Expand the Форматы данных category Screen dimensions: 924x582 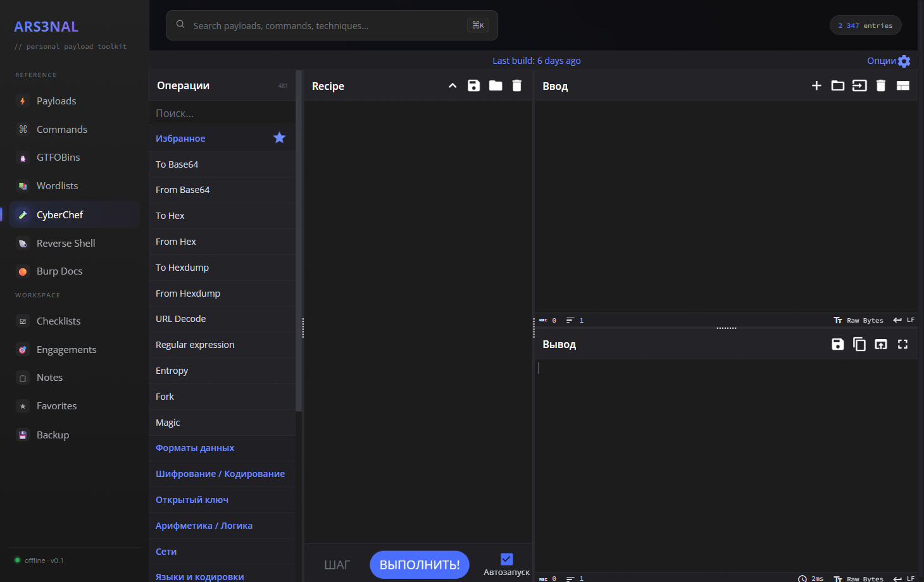(x=222, y=448)
